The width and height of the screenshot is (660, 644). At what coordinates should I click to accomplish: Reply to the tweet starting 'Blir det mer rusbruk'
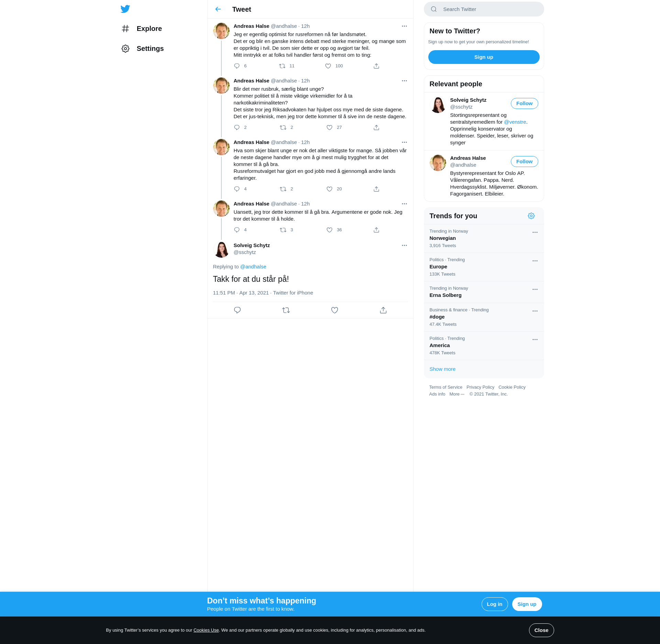pos(237,127)
